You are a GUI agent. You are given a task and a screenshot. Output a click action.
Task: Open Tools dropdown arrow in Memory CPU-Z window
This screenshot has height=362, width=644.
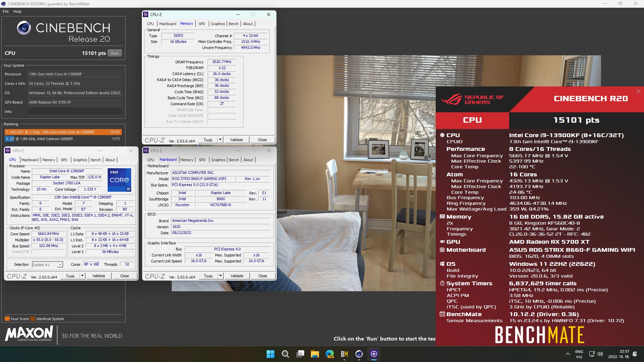pos(220,140)
